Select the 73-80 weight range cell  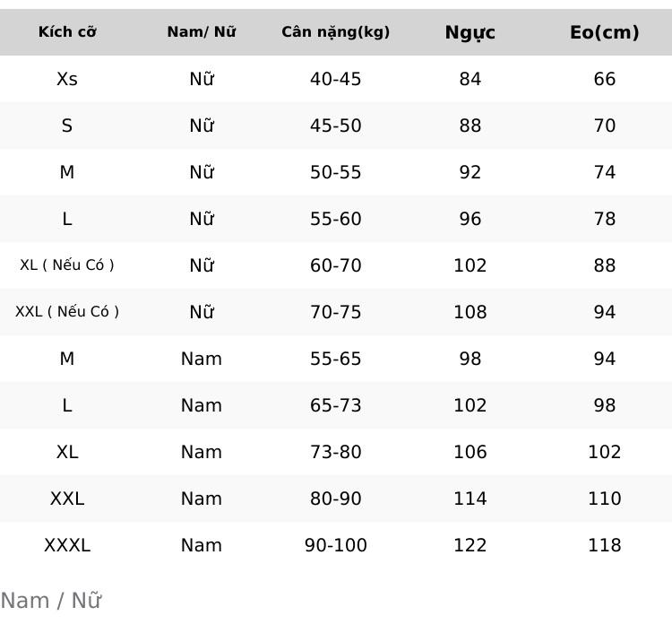tap(336, 452)
